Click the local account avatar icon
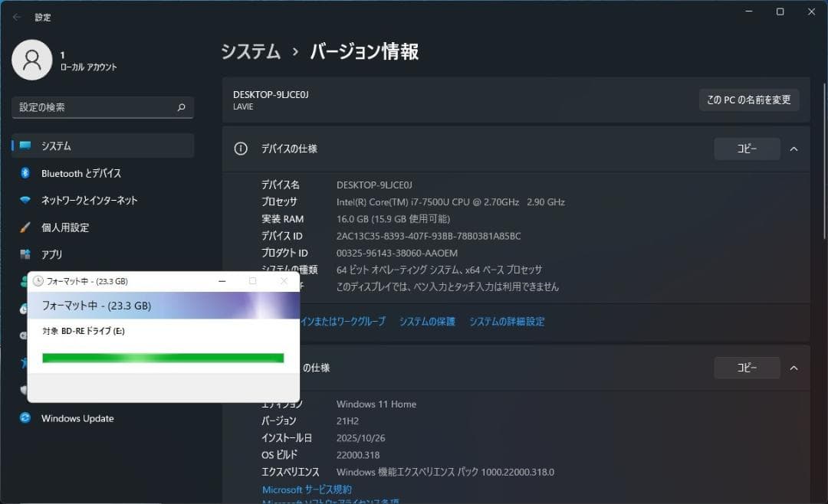This screenshot has height=504, width=828. (x=32, y=59)
